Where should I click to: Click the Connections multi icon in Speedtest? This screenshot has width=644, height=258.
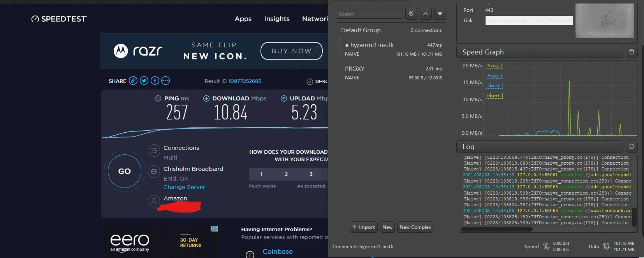(154, 150)
